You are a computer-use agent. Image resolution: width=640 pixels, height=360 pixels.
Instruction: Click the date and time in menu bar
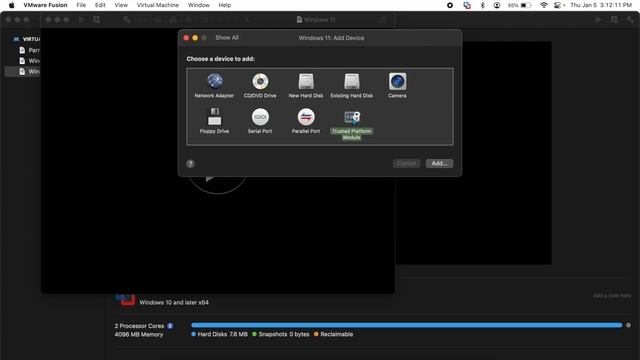coord(601,5)
